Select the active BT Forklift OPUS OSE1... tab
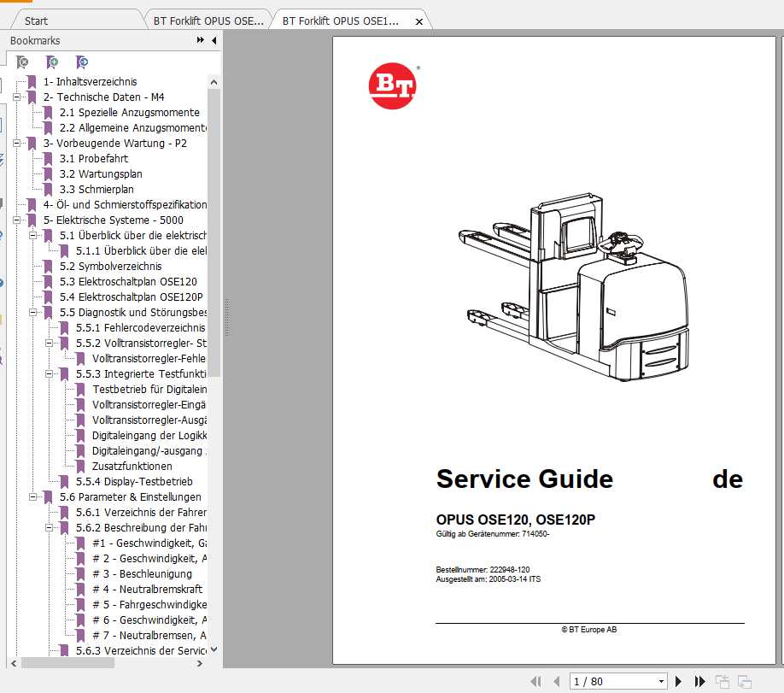Image resolution: width=784 pixels, height=693 pixels. [x=341, y=21]
